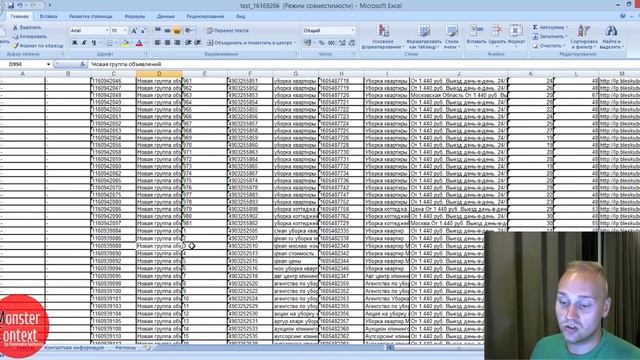The width and height of the screenshot is (640, 360).
Task: Open the font size 10 dropdown
Action: (x=125, y=31)
